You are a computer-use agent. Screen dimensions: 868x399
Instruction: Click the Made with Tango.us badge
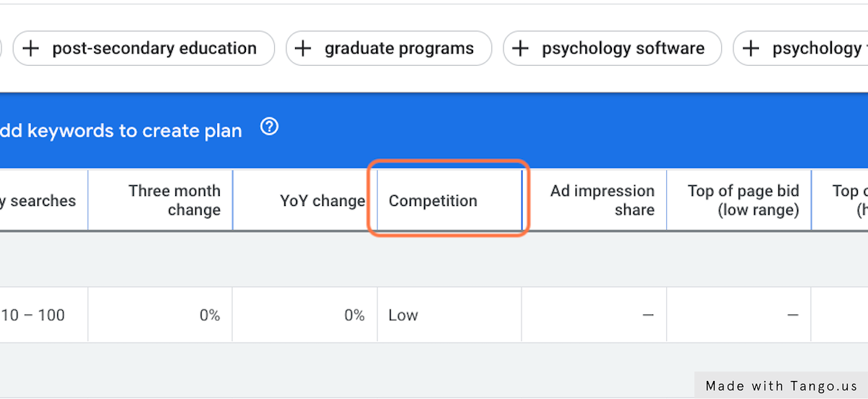pyautogui.click(x=781, y=385)
